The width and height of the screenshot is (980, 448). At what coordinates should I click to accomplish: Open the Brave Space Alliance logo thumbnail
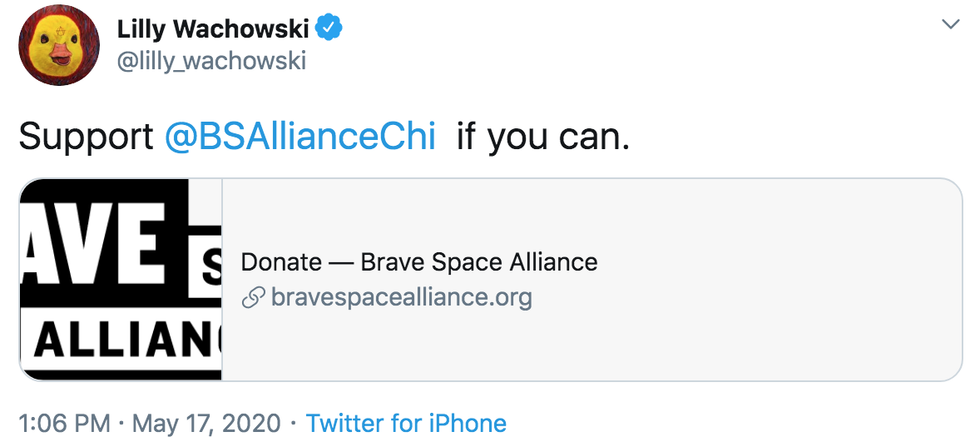pyautogui.click(x=120, y=279)
